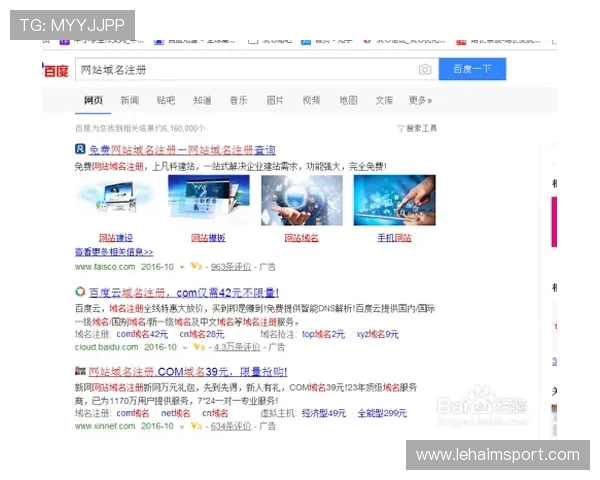Open the 963条评价 reviews link
Image resolution: width=600 pixels, height=480 pixels.
click(x=231, y=267)
